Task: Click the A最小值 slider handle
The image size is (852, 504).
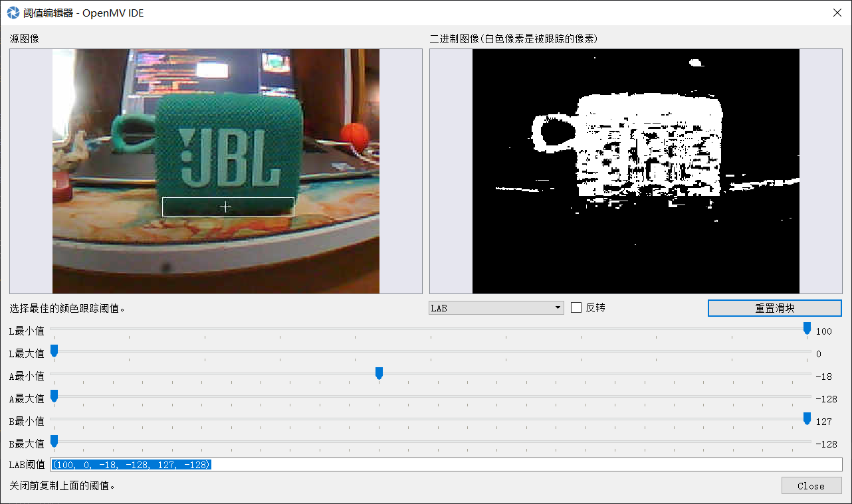Action: [379, 374]
